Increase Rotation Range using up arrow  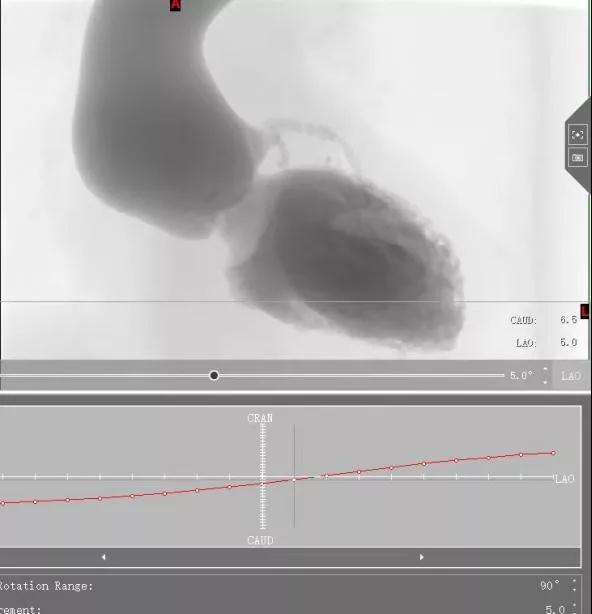pyautogui.click(x=574, y=581)
